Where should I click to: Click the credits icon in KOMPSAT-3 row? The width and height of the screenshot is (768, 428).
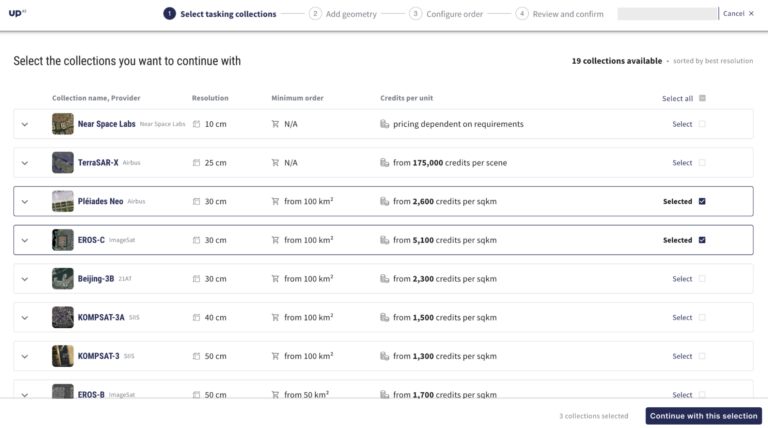click(x=384, y=356)
